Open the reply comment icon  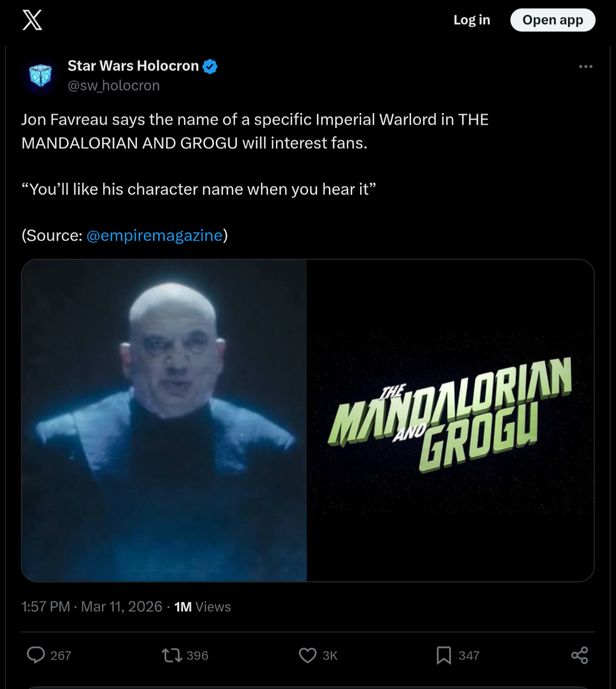click(36, 655)
